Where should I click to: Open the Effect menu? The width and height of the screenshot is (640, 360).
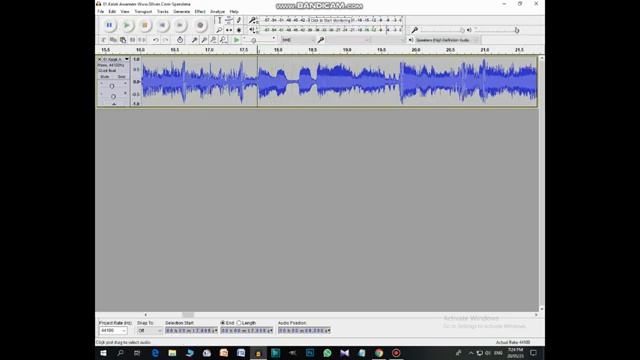[200, 11]
